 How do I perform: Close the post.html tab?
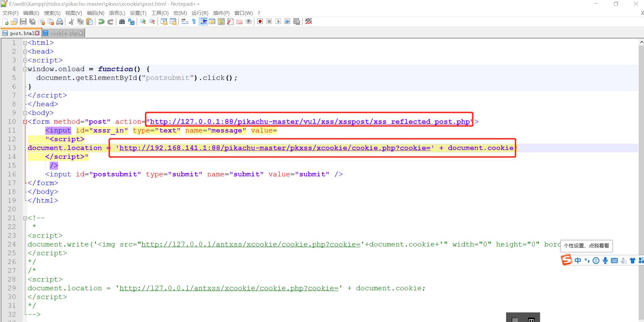37,33
